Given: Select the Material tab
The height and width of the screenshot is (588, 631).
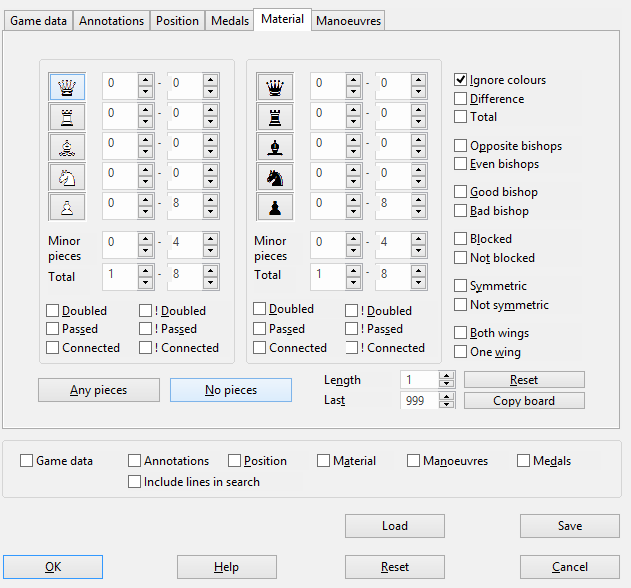Looking at the screenshot, I should 283,19.
